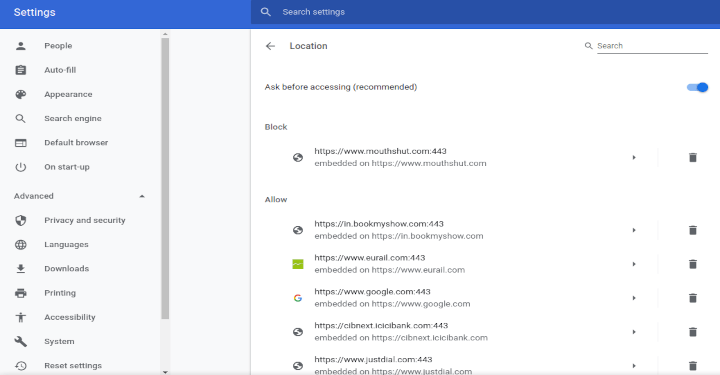Open System settings
The height and width of the screenshot is (375, 720).
[59, 341]
